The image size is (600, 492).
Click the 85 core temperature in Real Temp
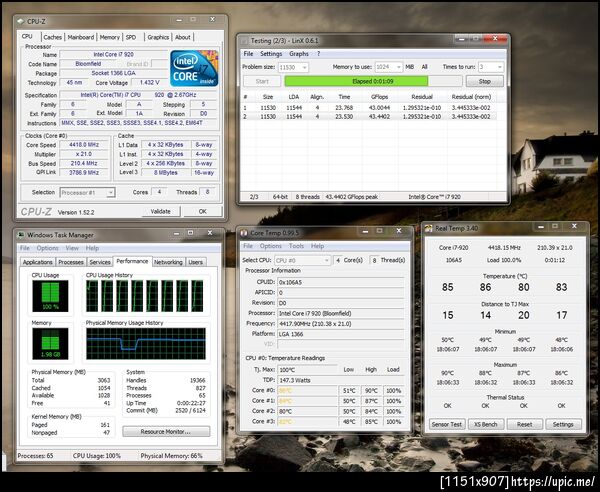click(x=448, y=287)
